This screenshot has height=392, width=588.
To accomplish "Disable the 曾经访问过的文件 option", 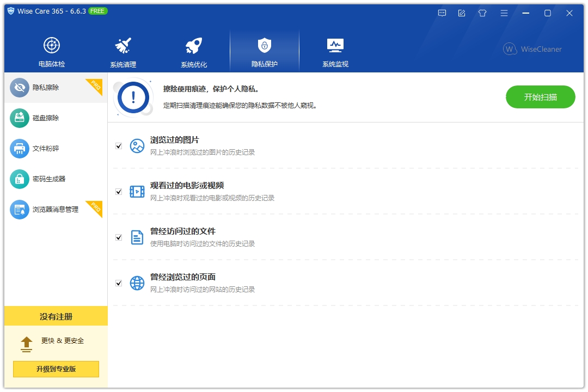I will [118, 237].
